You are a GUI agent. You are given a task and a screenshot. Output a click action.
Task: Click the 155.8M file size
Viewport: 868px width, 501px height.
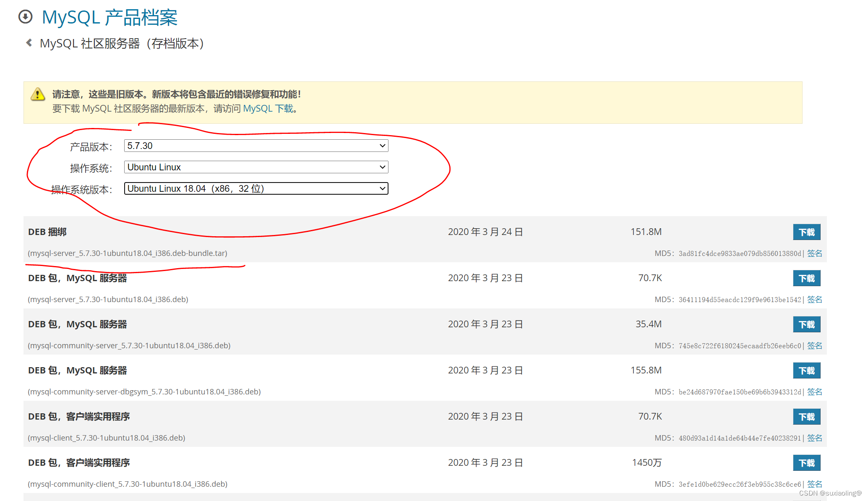(646, 370)
